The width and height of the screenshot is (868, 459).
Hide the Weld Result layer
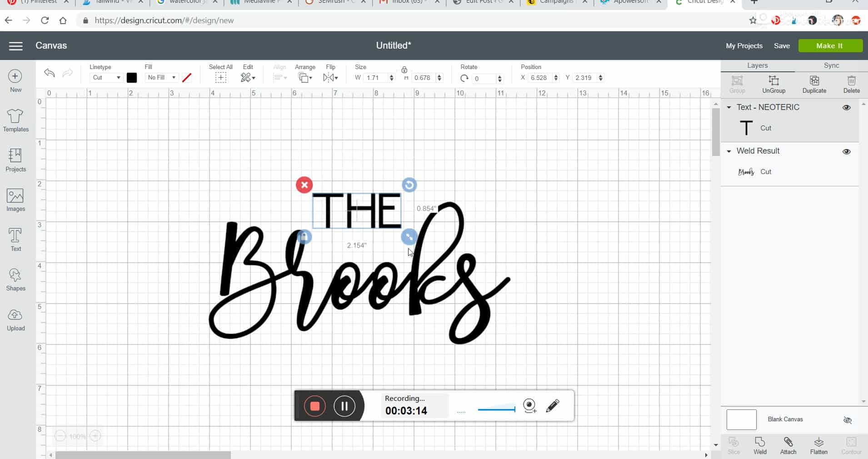coord(846,151)
